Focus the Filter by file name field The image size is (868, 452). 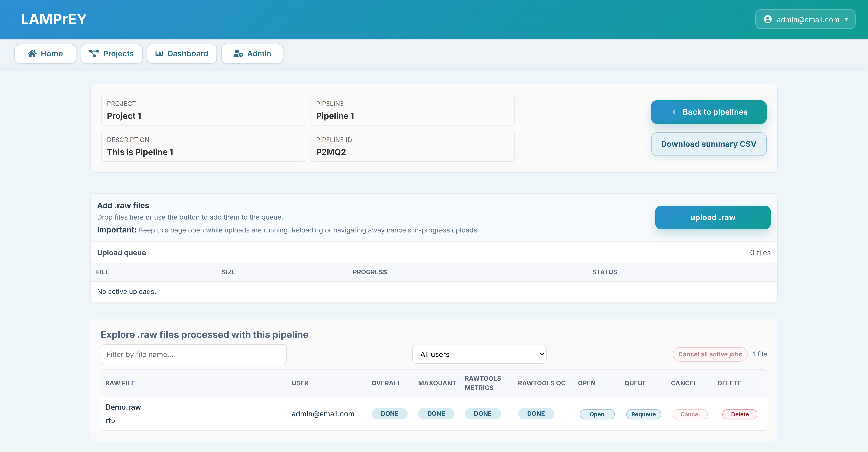(193, 354)
